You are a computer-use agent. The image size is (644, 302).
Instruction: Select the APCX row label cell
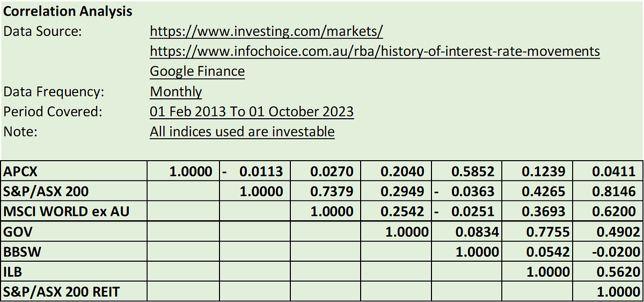74,172
